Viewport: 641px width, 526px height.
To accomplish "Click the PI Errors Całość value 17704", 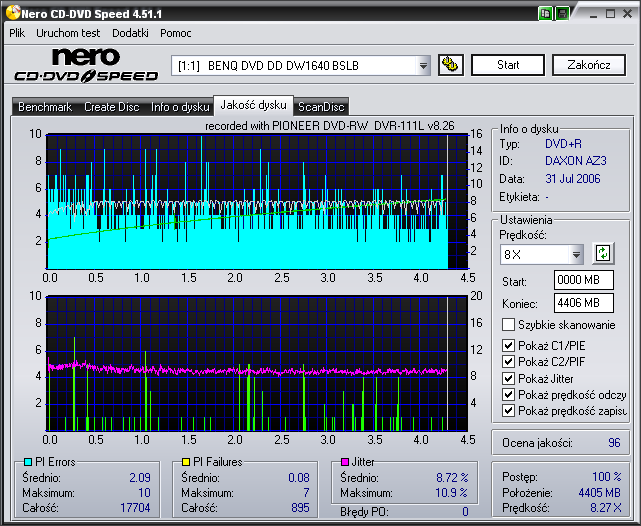I will click(x=135, y=508).
